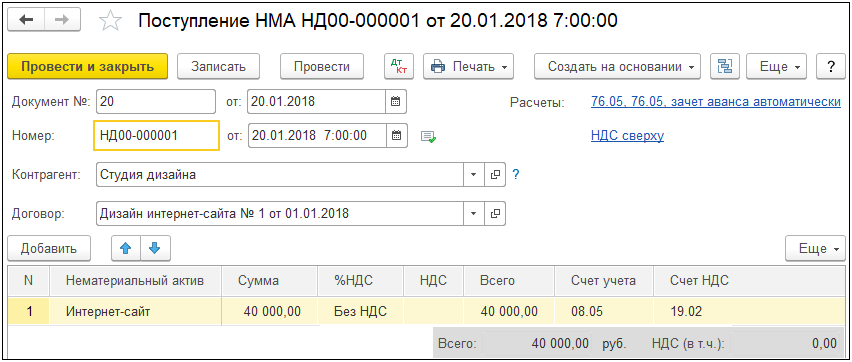The height and width of the screenshot is (362, 852).
Task: Expand the Контрагент dropdown list
Action: (473, 175)
